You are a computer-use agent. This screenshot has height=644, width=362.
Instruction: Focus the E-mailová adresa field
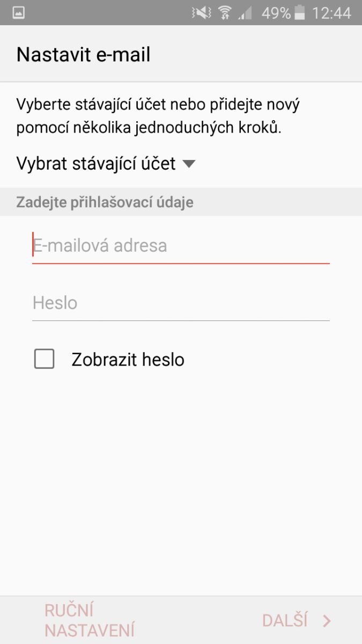pyautogui.click(x=181, y=246)
